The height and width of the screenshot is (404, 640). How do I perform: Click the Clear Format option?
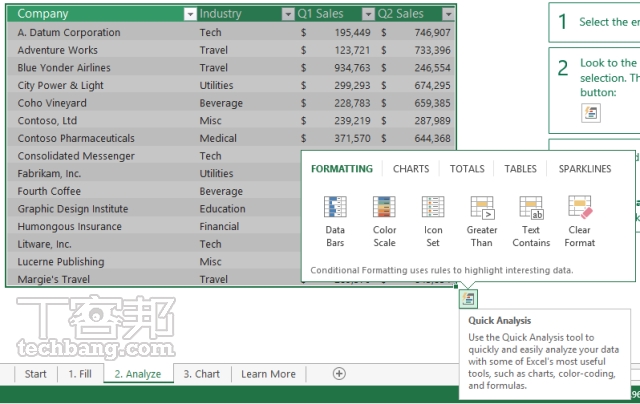pyautogui.click(x=580, y=221)
